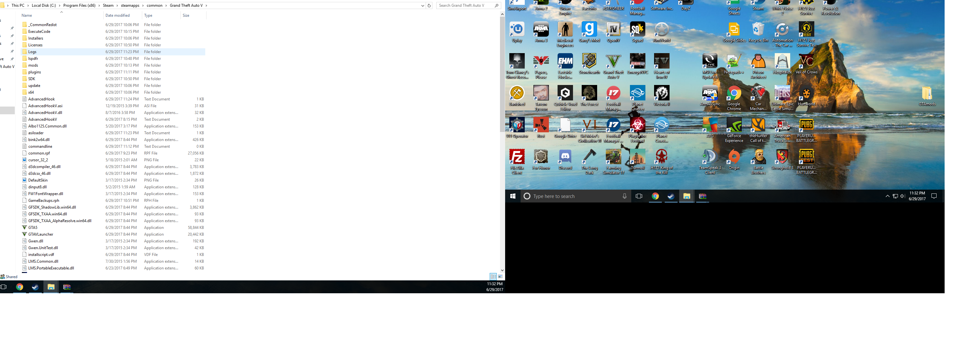
Task: Expand the chevron after Program Files (x86)
Action: [99, 5]
